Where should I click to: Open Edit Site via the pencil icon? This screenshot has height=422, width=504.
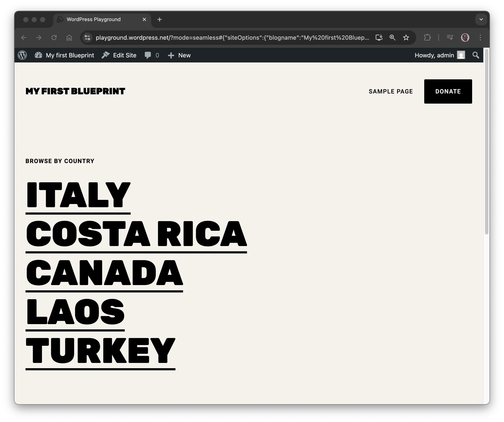pos(106,55)
